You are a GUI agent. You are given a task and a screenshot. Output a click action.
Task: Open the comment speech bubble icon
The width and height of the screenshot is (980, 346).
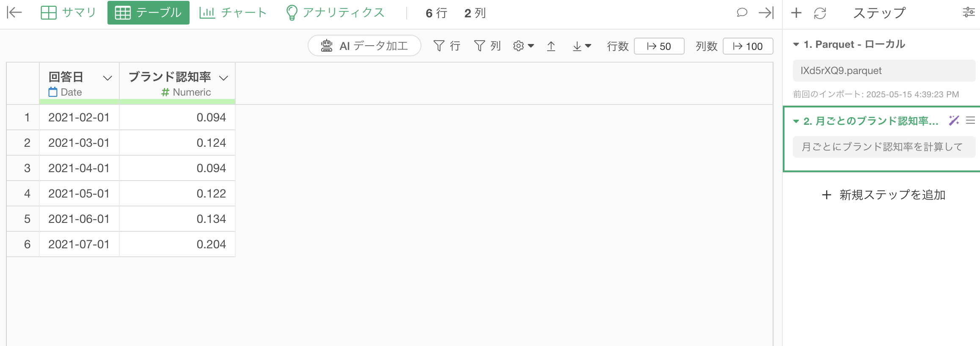[x=742, y=13]
